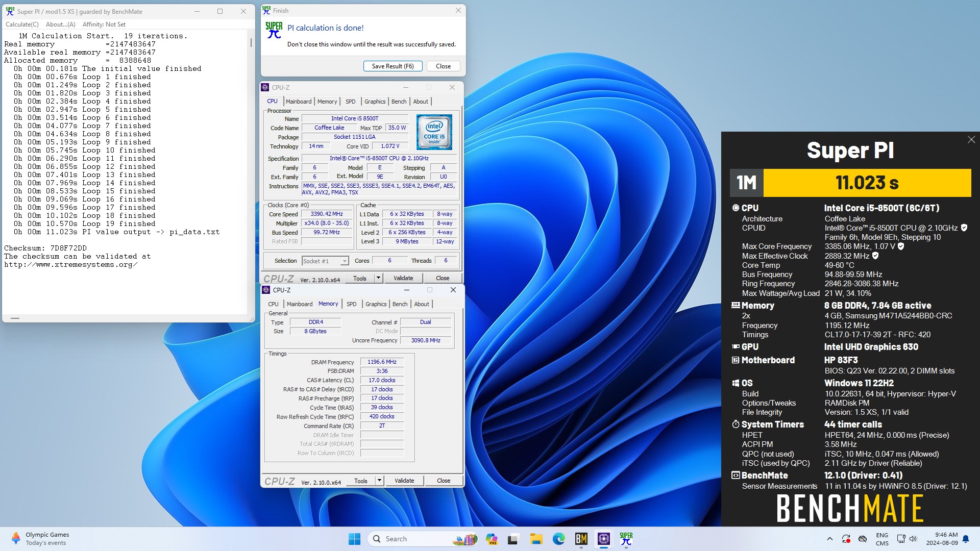Click Max Core Frequency verified shield

[x=901, y=246]
